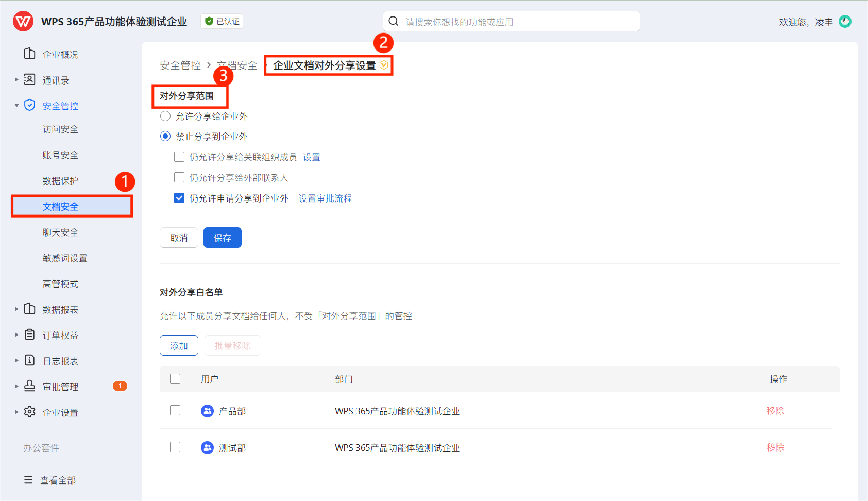Check the 产品部 row checkbox
Image resolution: width=868 pixels, height=501 pixels.
click(x=175, y=410)
